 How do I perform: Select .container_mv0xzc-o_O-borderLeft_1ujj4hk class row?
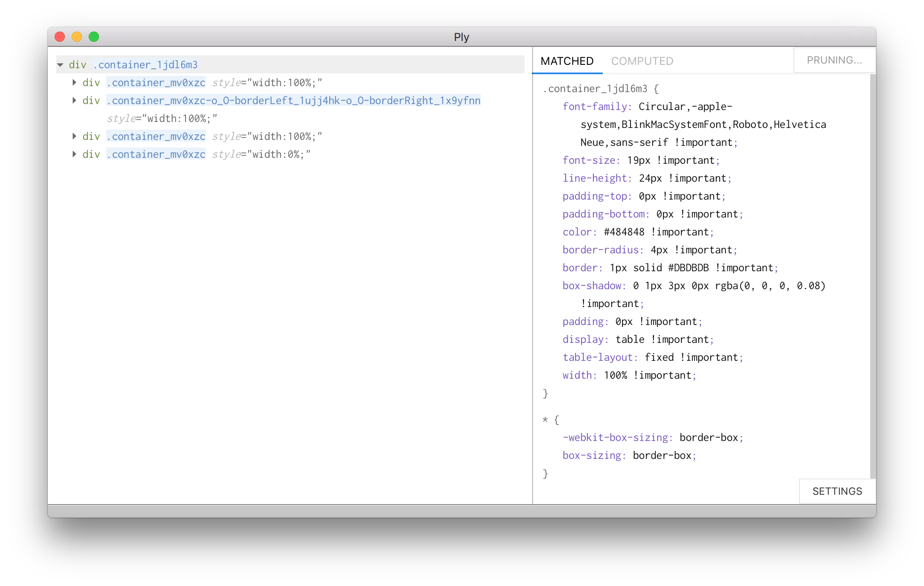(x=293, y=100)
